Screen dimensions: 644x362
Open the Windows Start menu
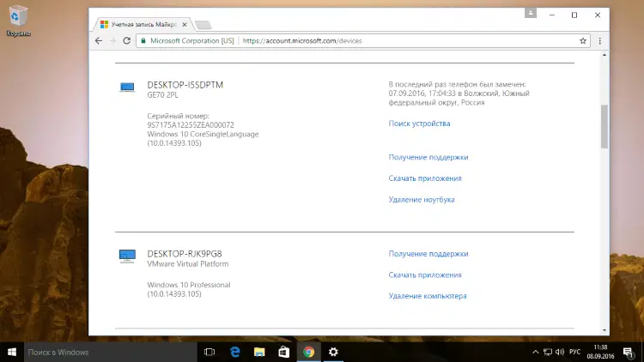(x=12, y=353)
